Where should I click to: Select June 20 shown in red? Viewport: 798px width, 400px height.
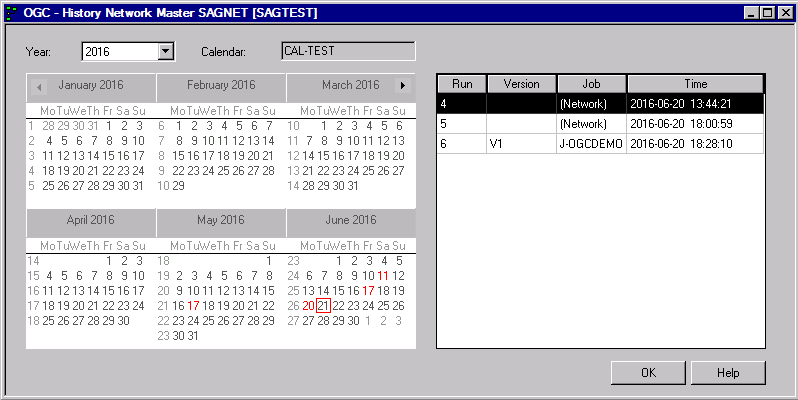coord(308,306)
